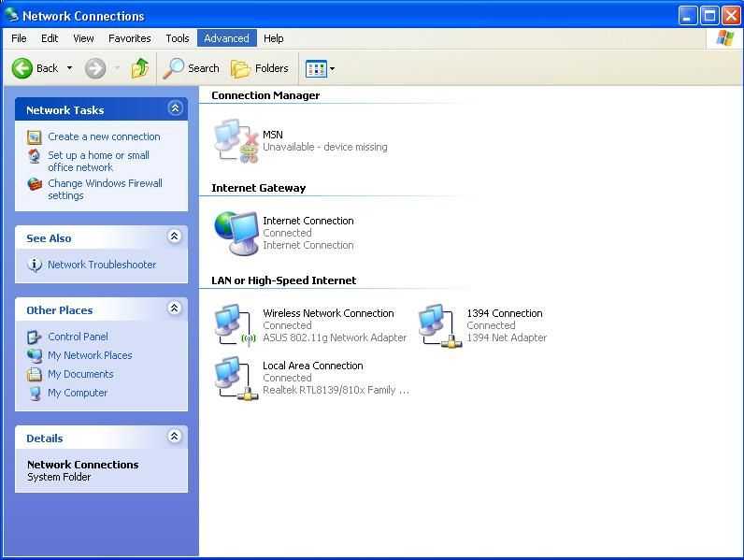The height and width of the screenshot is (560, 744).
Task: Go to Control Panel from Other Places
Action: pyautogui.click(x=78, y=337)
